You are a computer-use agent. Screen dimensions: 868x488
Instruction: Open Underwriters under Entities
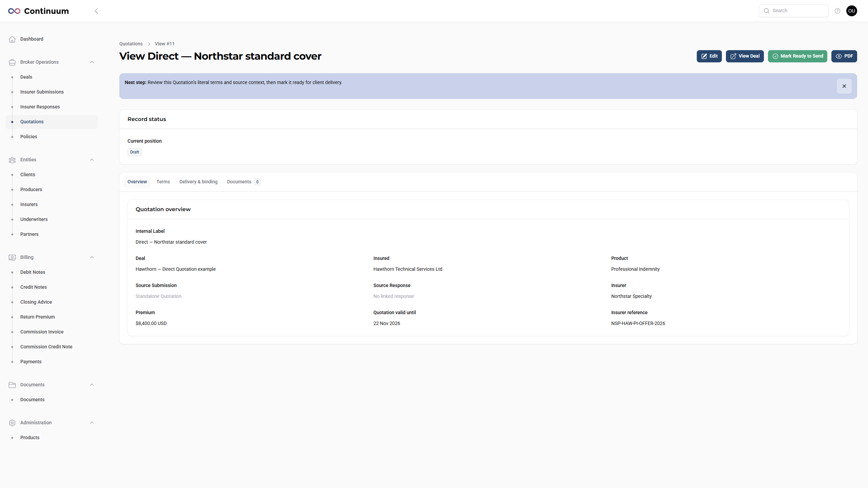click(52, 219)
